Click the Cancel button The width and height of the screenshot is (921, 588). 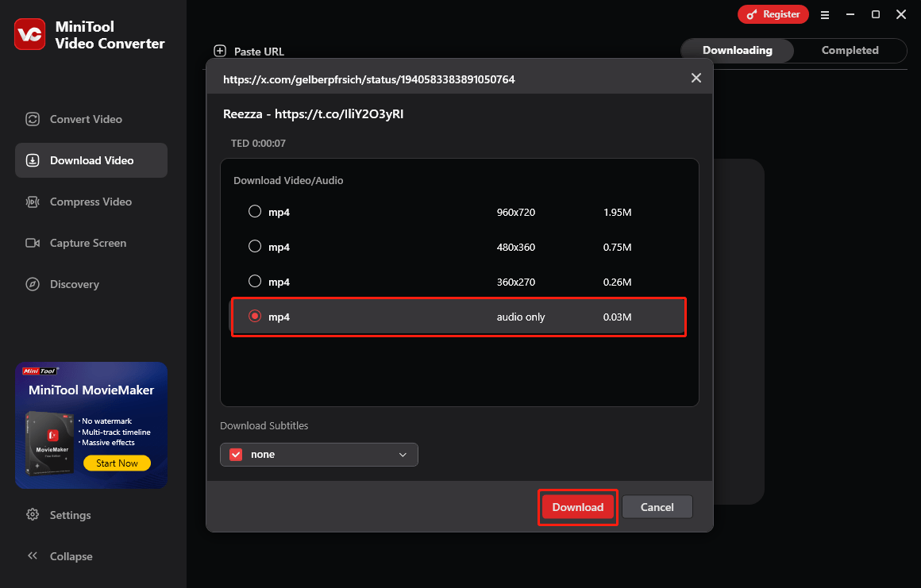coord(657,507)
